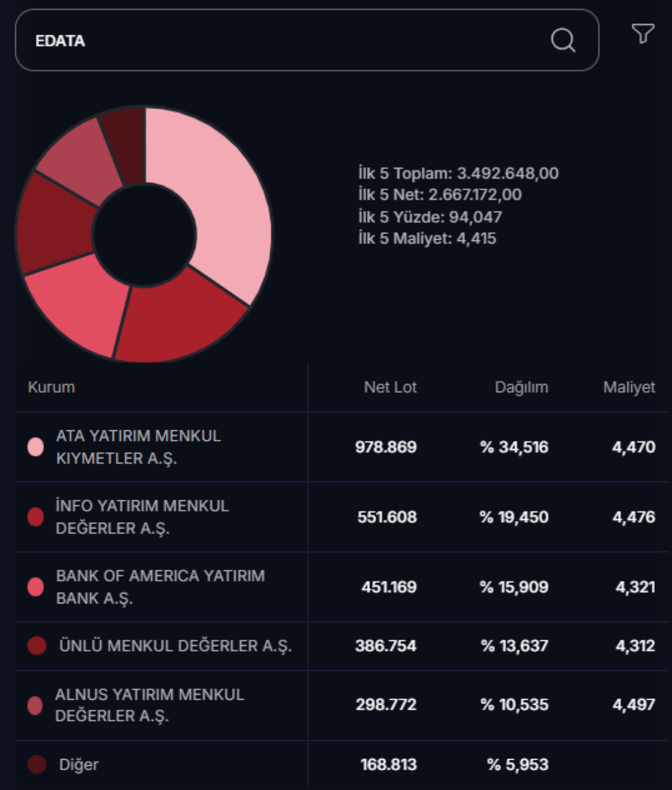Select the Diğer row label
This screenshot has height=790, width=672.
[78, 765]
